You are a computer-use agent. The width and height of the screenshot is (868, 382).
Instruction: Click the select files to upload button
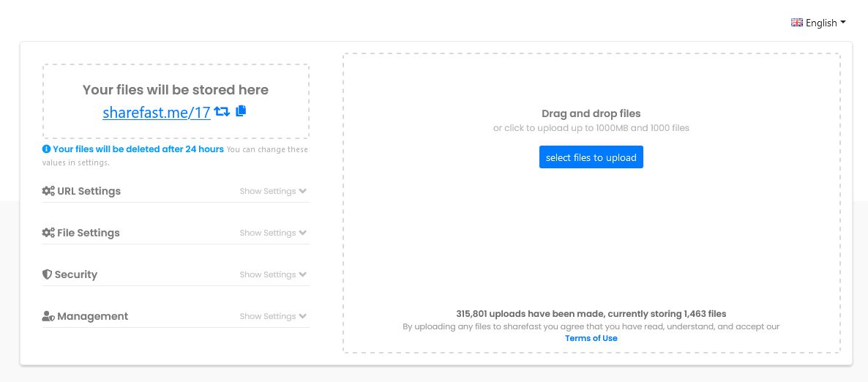pyautogui.click(x=591, y=157)
